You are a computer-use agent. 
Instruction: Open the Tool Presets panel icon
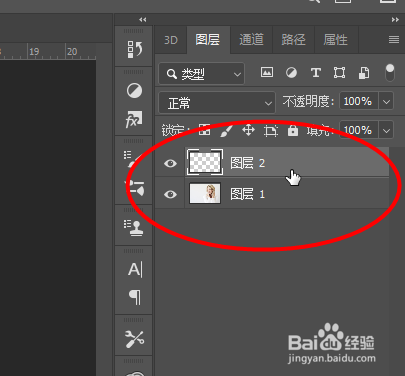point(134,339)
